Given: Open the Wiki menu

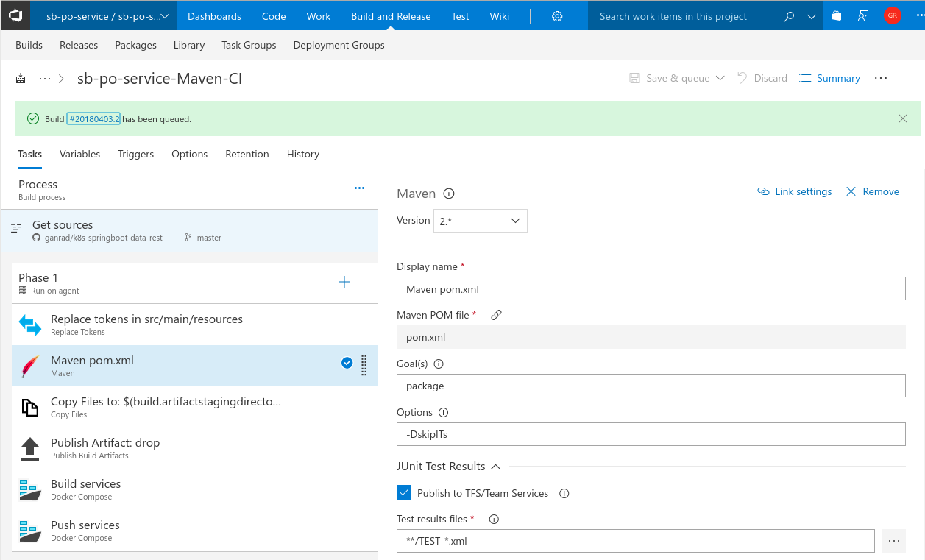Looking at the screenshot, I should click(500, 15).
